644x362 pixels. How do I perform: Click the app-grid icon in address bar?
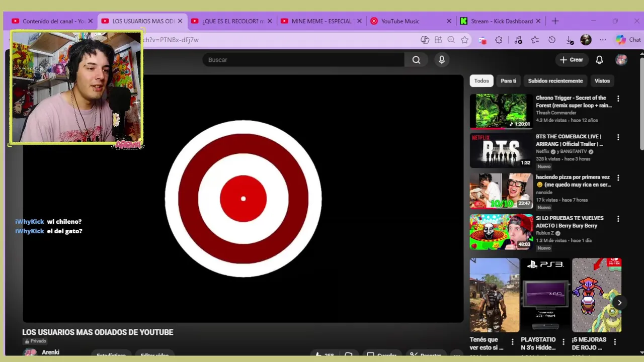coord(438,40)
